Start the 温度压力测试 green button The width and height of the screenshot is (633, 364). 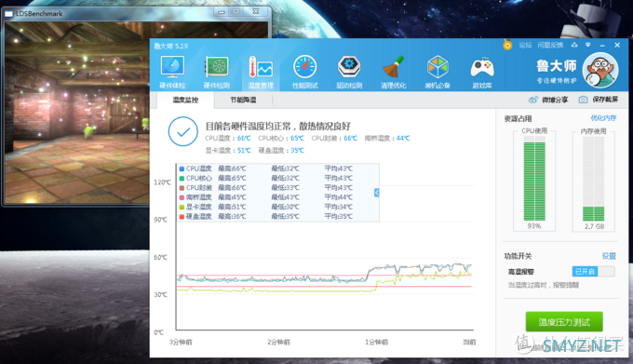pyautogui.click(x=564, y=321)
